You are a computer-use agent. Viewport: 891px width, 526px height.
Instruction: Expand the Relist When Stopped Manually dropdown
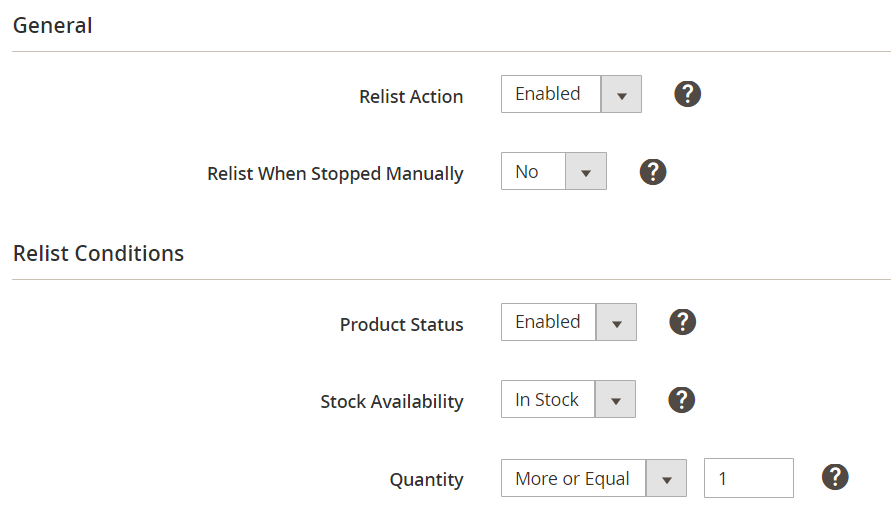553,172
